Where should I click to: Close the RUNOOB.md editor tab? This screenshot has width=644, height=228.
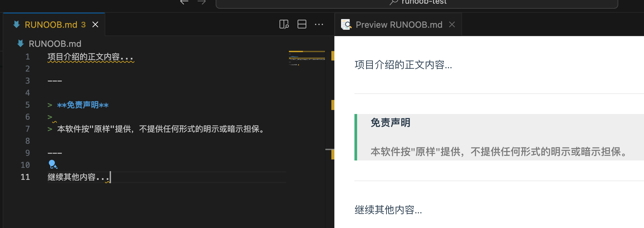click(x=95, y=25)
